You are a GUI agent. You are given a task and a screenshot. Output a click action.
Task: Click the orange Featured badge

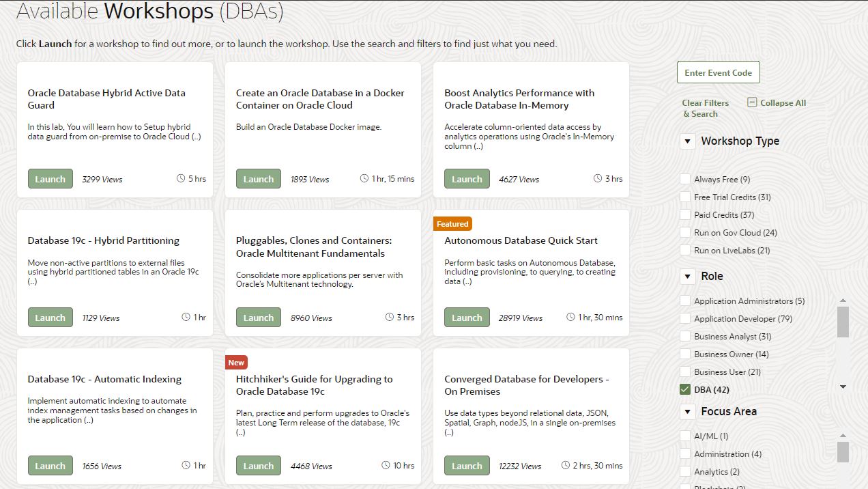(x=452, y=224)
